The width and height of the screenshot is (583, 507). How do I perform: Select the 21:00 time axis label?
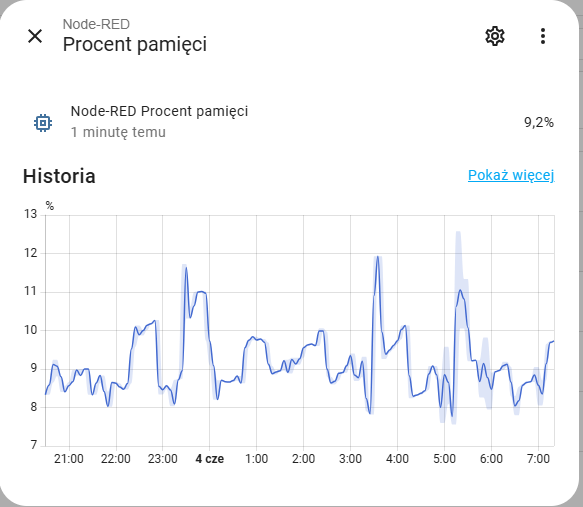tap(69, 459)
